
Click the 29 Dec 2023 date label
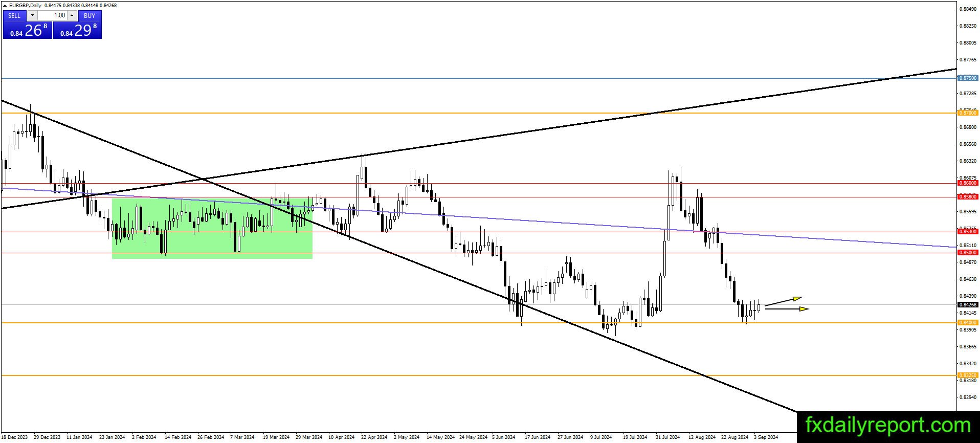coord(47,437)
